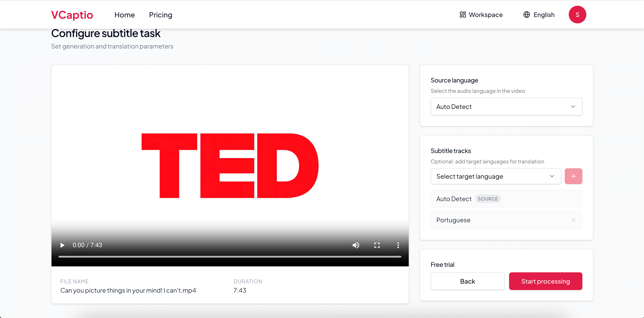Click the globe icon next to English
This screenshot has width=644, height=318.
(x=526, y=15)
